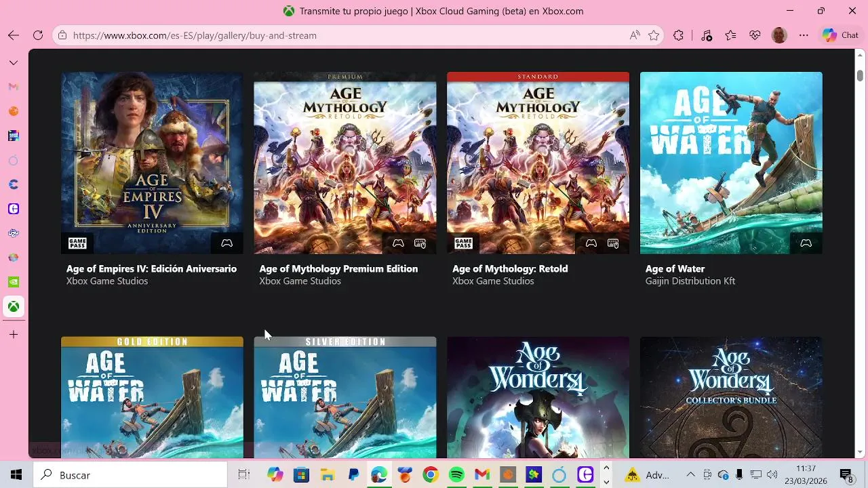
Task: Open Age of Wonders 4 Collector's Bundle
Action: [731, 397]
